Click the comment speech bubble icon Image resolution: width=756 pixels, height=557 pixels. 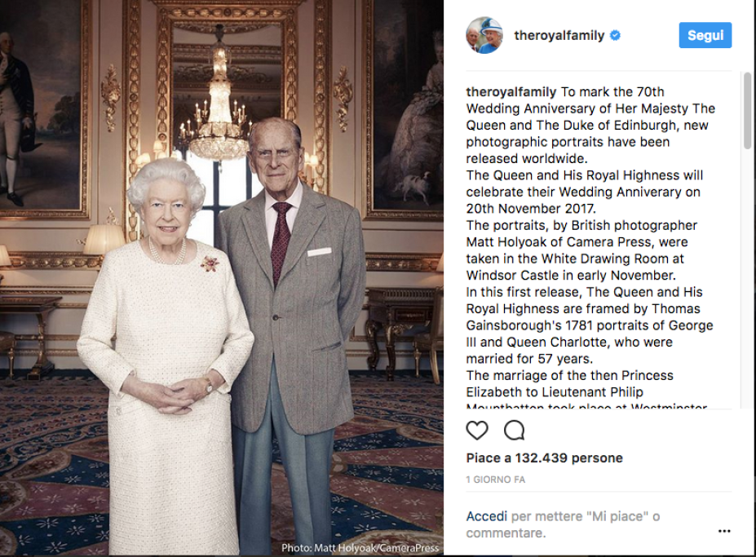tap(514, 430)
